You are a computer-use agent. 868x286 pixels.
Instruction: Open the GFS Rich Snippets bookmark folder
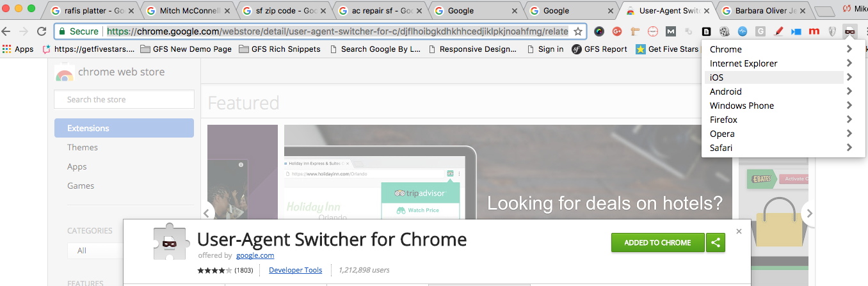tap(280, 49)
